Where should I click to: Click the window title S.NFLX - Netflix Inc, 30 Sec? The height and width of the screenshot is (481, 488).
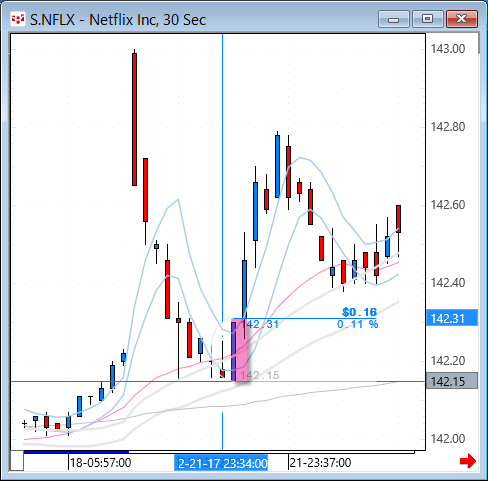[118, 20]
